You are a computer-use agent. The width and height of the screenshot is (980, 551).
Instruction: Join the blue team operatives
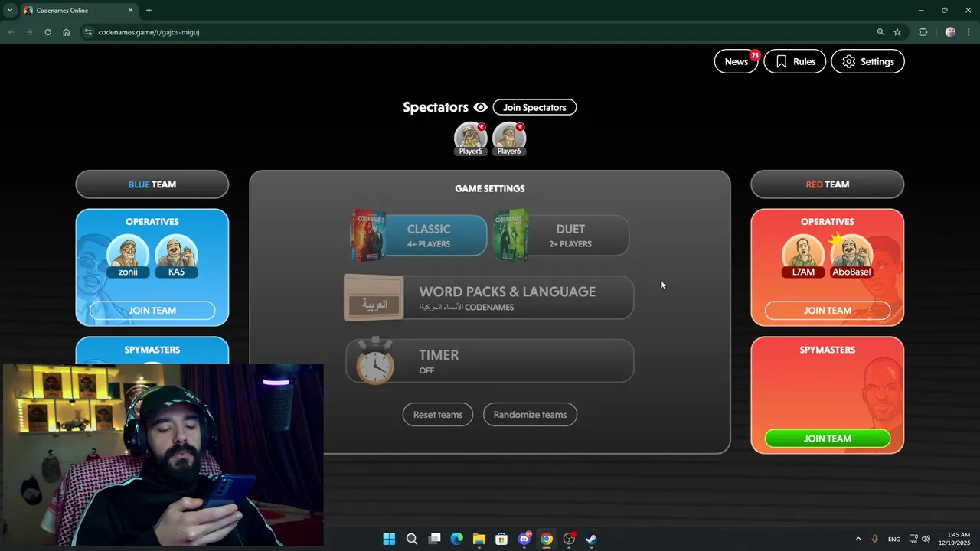point(152,311)
